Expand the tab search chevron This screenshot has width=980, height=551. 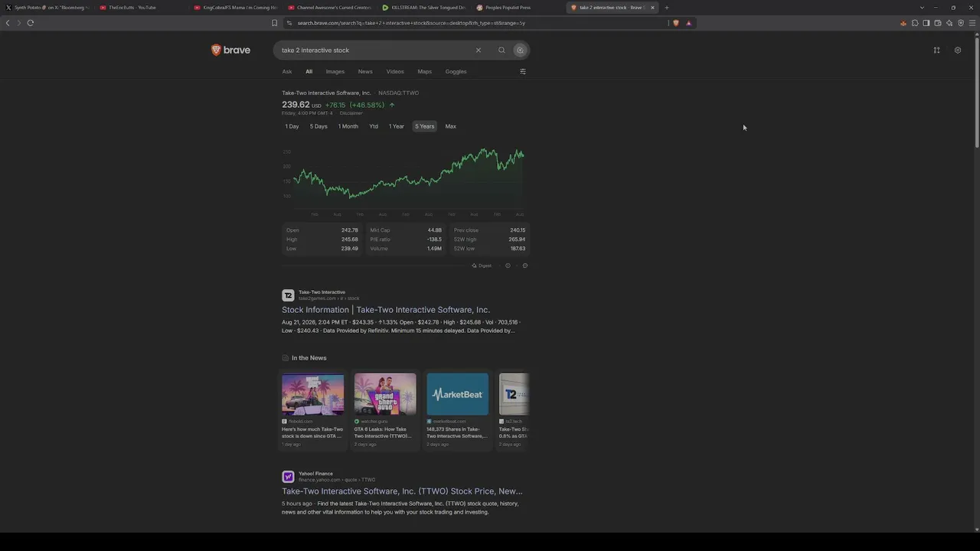pos(922,8)
